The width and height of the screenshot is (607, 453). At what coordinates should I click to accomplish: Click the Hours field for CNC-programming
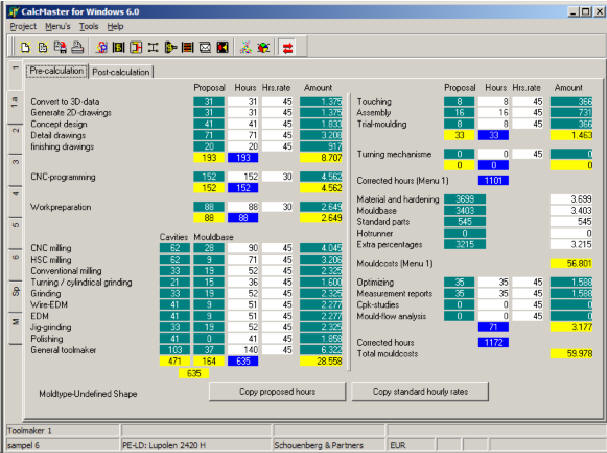click(246, 176)
